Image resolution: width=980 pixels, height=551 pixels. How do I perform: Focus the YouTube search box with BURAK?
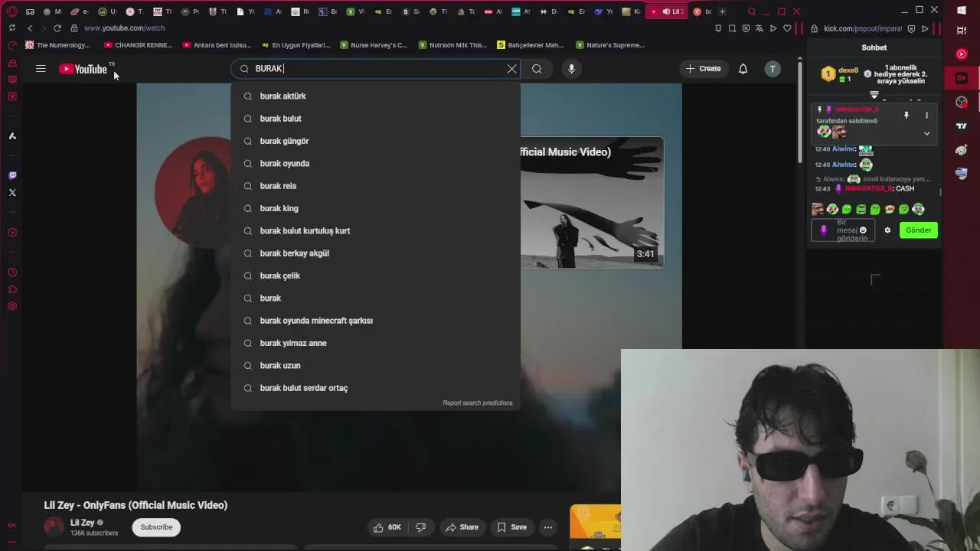(x=375, y=69)
